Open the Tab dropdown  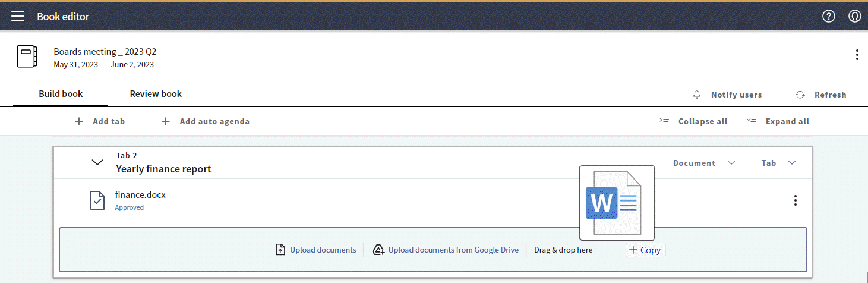778,163
